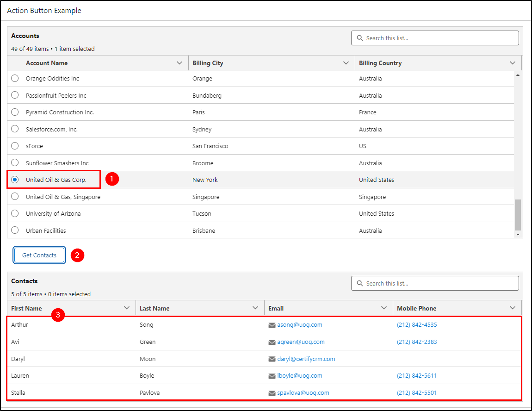Click phone number (212) 842-5611
Screen dimensions: 532x411
417,376
